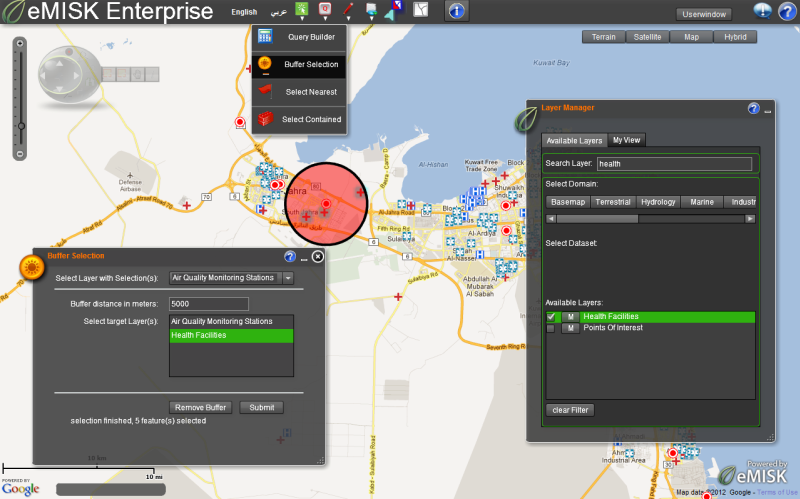The image size is (800, 499).
Task: Click the zoom out minus button
Action: (20, 154)
